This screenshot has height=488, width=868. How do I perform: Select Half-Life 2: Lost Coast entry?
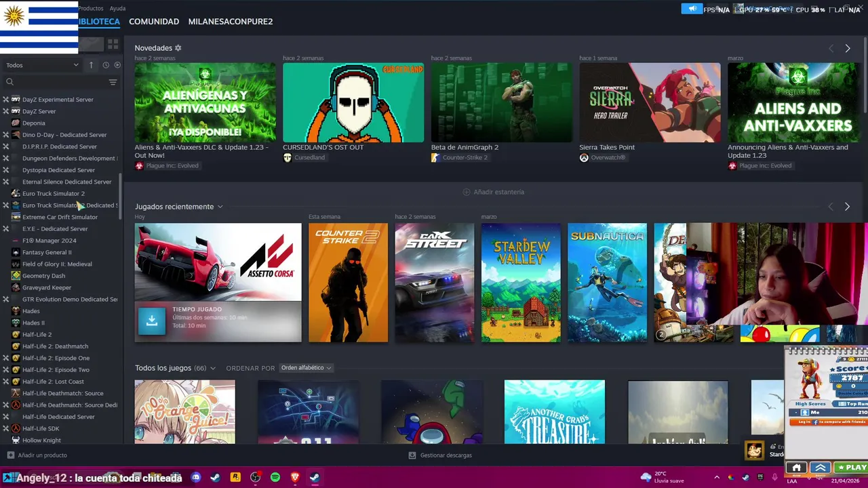(53, 382)
